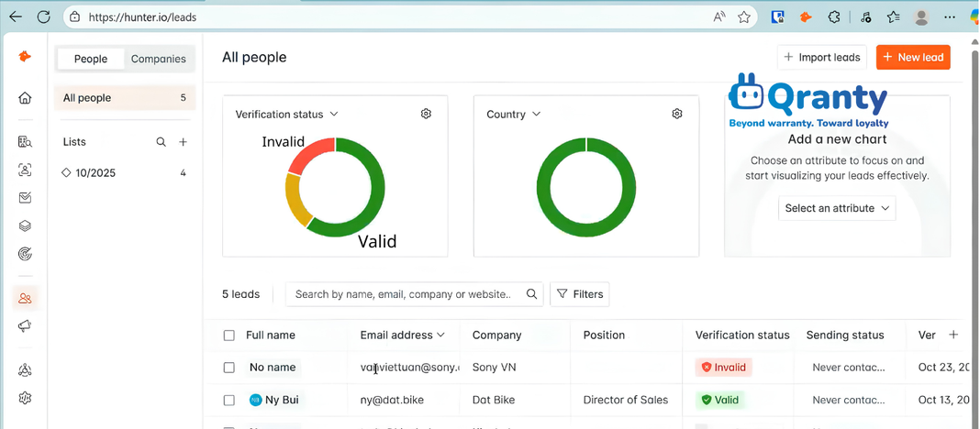Click the Sending status column header
This screenshot has height=429, width=980.
845,335
